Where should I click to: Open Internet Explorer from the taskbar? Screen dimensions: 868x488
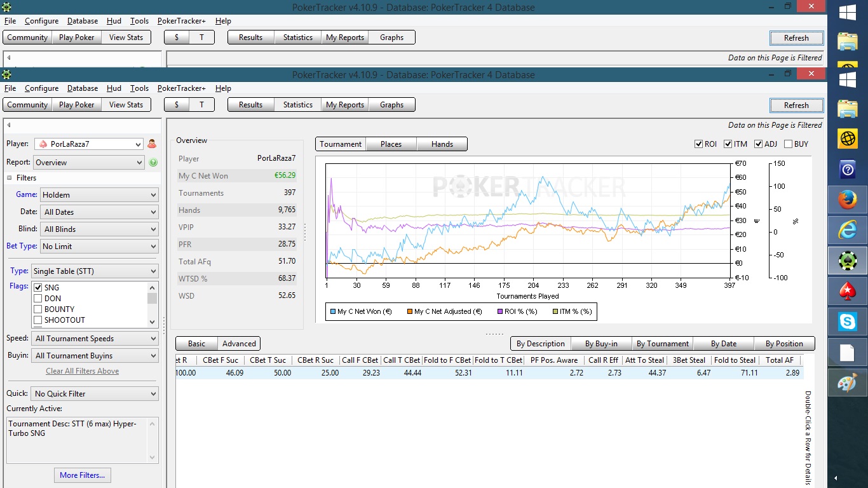pos(848,230)
